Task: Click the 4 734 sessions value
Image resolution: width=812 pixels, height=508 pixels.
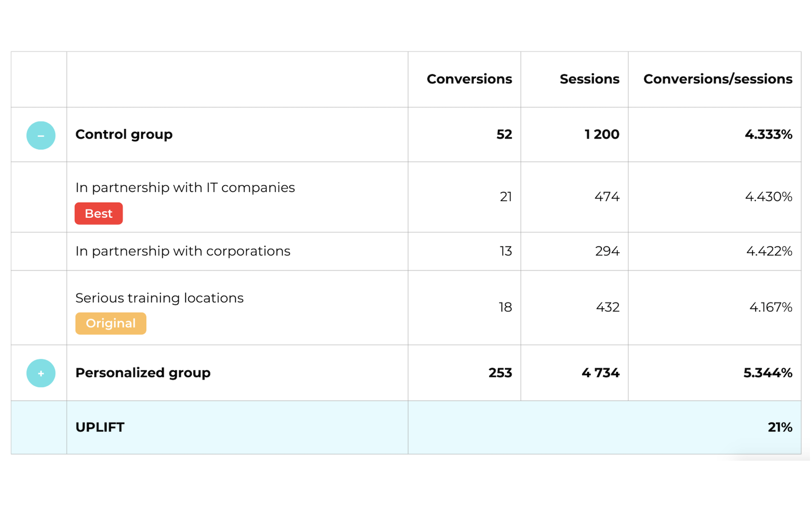Action: click(600, 373)
